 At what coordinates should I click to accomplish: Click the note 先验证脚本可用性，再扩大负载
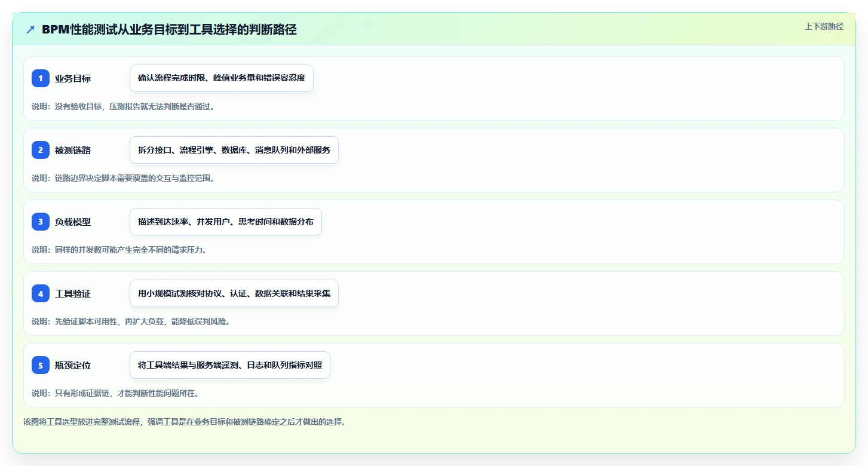[131, 321]
